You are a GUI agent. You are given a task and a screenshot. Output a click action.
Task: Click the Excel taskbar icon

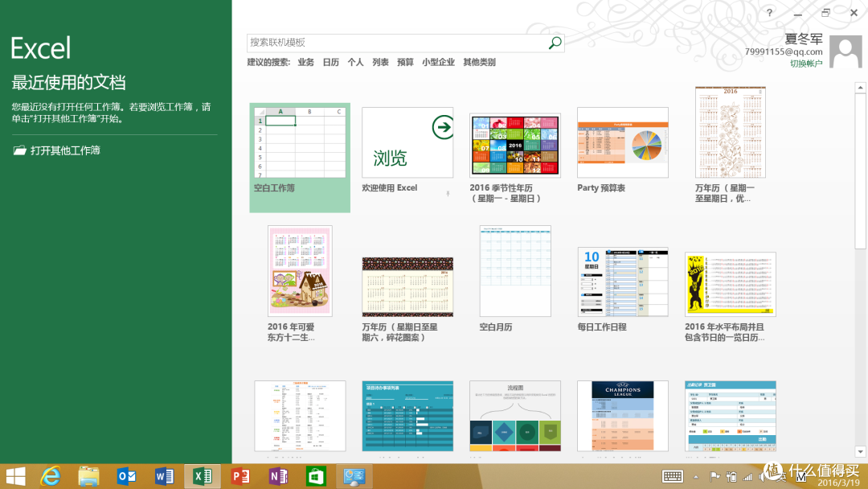pos(203,476)
